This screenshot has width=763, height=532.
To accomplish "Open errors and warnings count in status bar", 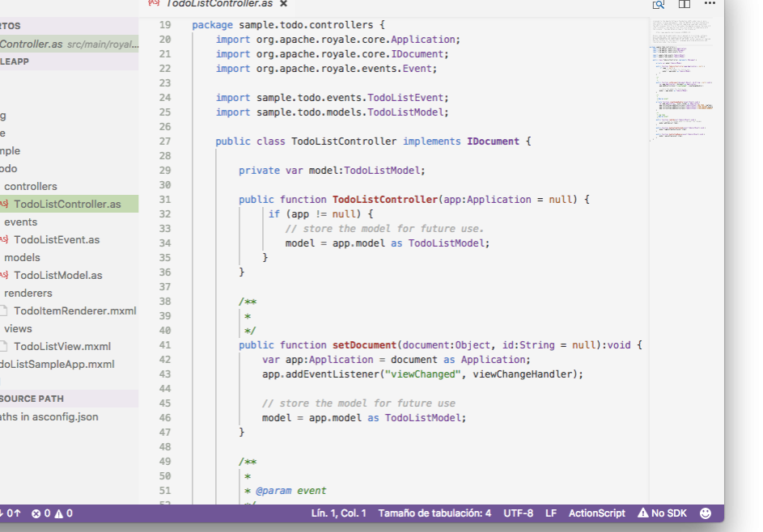I will click(52, 513).
